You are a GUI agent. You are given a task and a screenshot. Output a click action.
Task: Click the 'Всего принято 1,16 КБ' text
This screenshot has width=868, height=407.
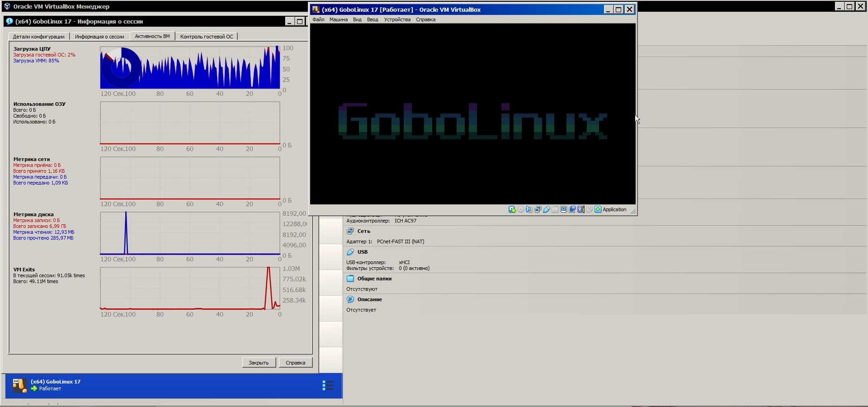[x=39, y=171]
